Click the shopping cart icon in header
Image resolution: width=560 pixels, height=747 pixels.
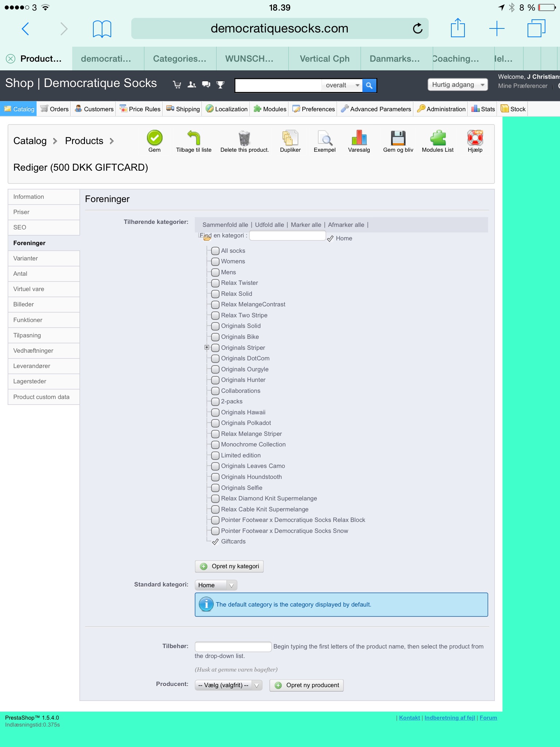pyautogui.click(x=177, y=85)
